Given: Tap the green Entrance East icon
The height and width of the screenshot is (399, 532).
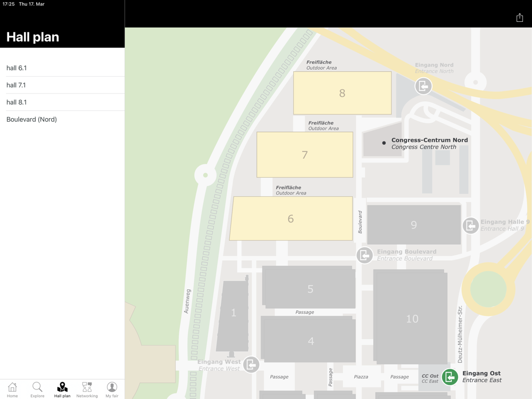Looking at the screenshot, I should (x=450, y=377).
